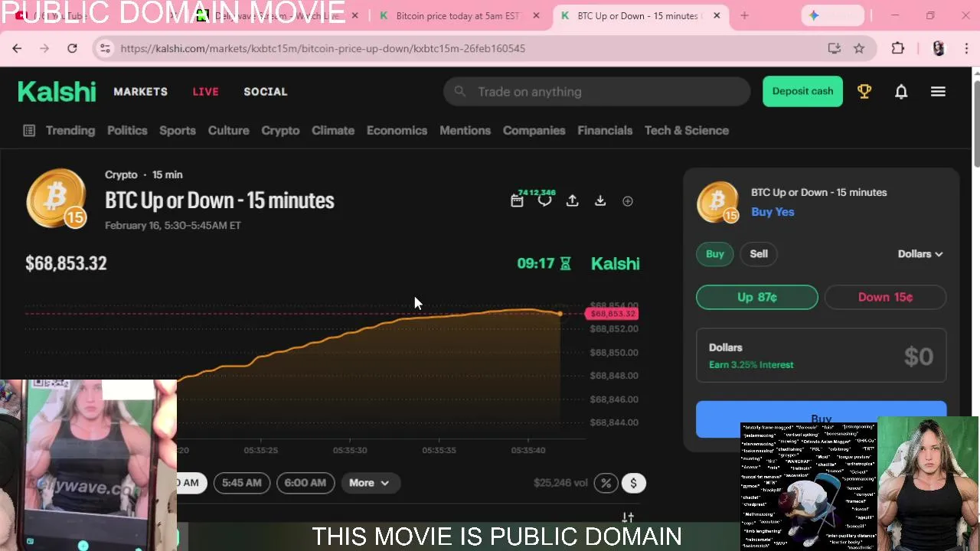Open MARKETS in Kalshi header
The image size is (980, 551).
pyautogui.click(x=140, y=92)
